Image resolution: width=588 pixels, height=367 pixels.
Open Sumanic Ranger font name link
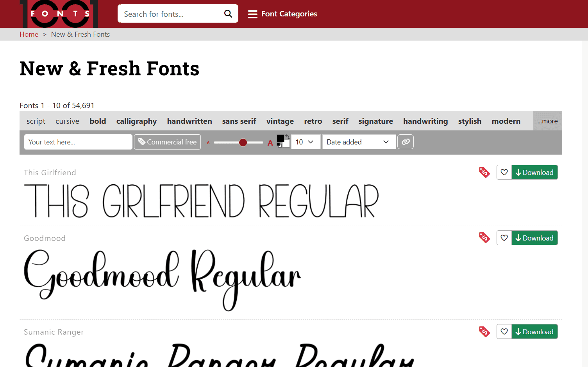point(54,332)
